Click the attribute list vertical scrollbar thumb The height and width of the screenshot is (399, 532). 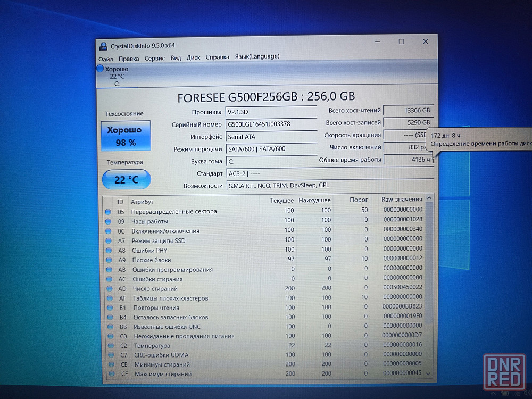(429, 263)
